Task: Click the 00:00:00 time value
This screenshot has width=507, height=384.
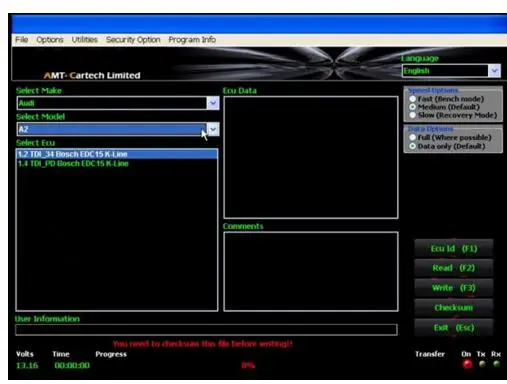Action: point(72,365)
